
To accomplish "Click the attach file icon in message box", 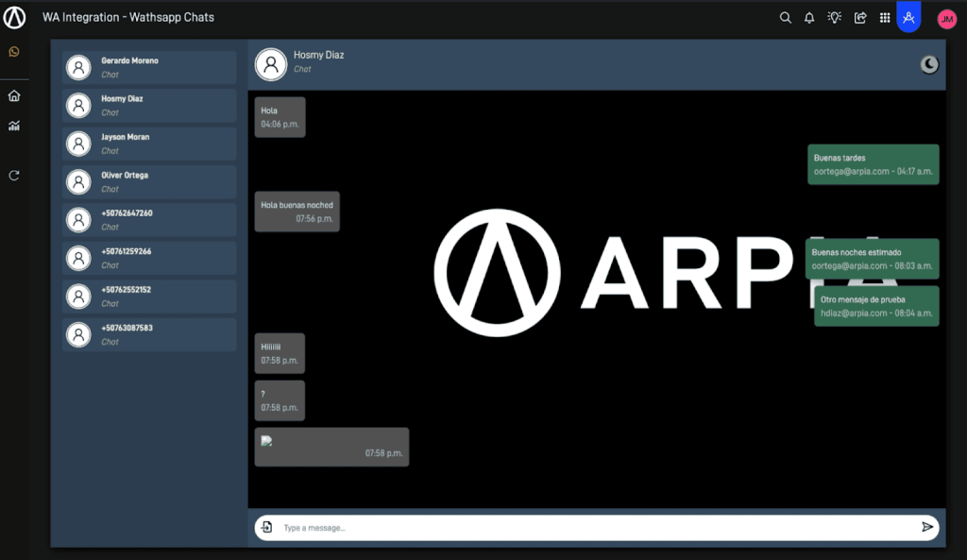I will pyautogui.click(x=266, y=527).
